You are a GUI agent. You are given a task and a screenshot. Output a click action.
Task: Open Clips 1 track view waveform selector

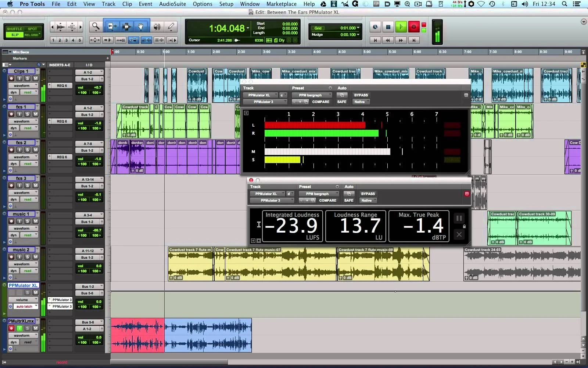click(x=24, y=86)
